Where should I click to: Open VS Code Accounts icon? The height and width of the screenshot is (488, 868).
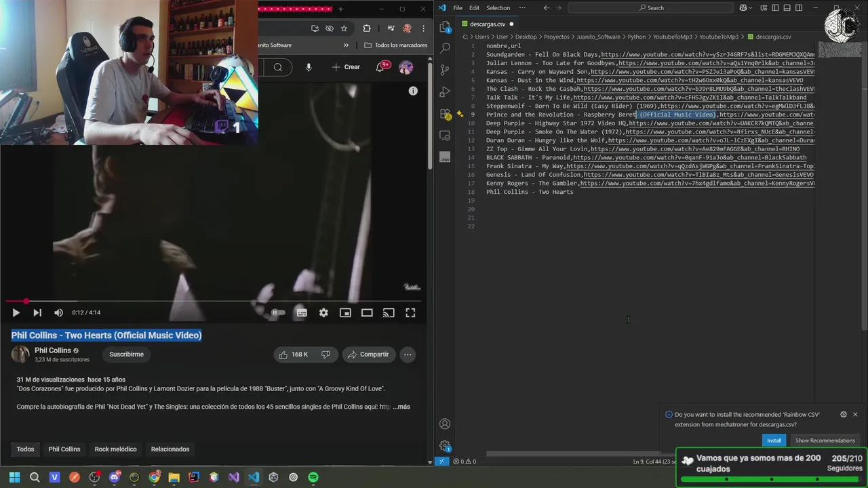(x=445, y=424)
